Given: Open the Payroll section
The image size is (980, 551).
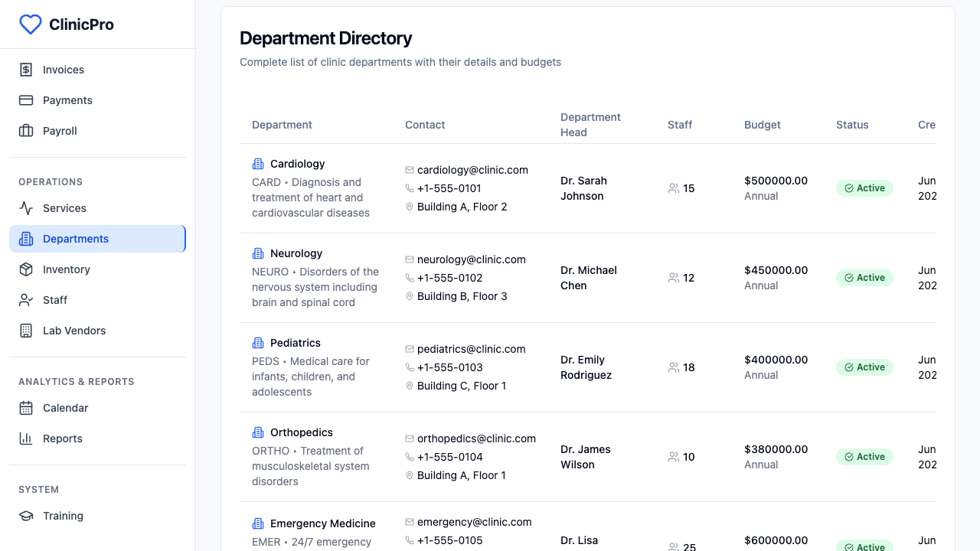Looking at the screenshot, I should click(97, 131).
